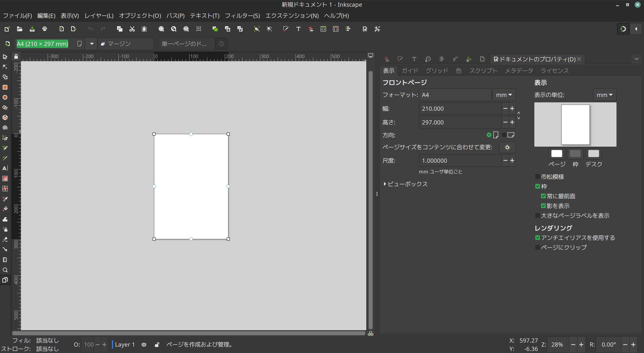The image size is (644, 353).
Task: Select the 3D Box tool
Action: (x=5, y=118)
